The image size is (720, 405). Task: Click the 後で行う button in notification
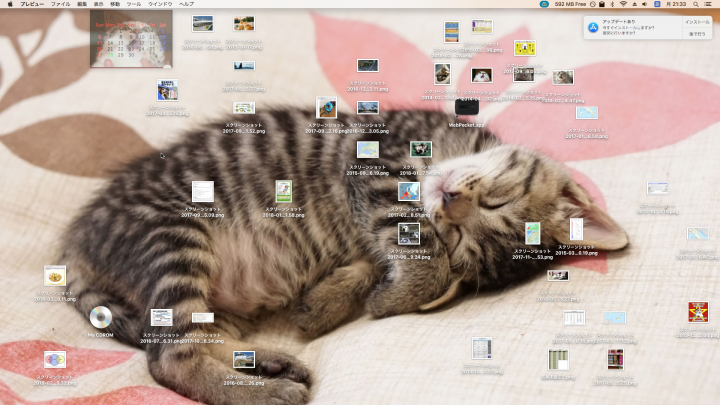point(697,34)
